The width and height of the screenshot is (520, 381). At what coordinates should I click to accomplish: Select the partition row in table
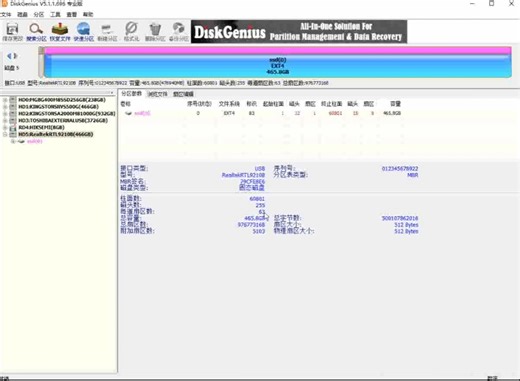pyautogui.click(x=263, y=113)
